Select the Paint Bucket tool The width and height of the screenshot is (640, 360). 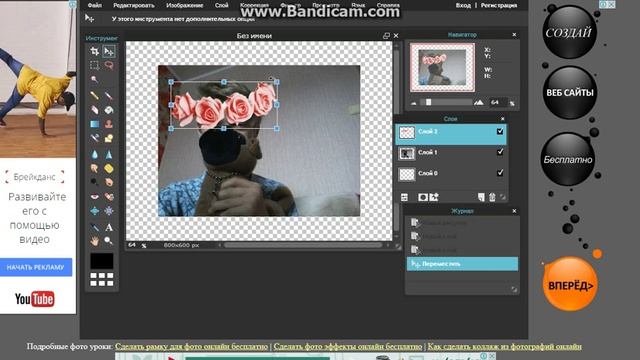pyautogui.click(x=109, y=110)
